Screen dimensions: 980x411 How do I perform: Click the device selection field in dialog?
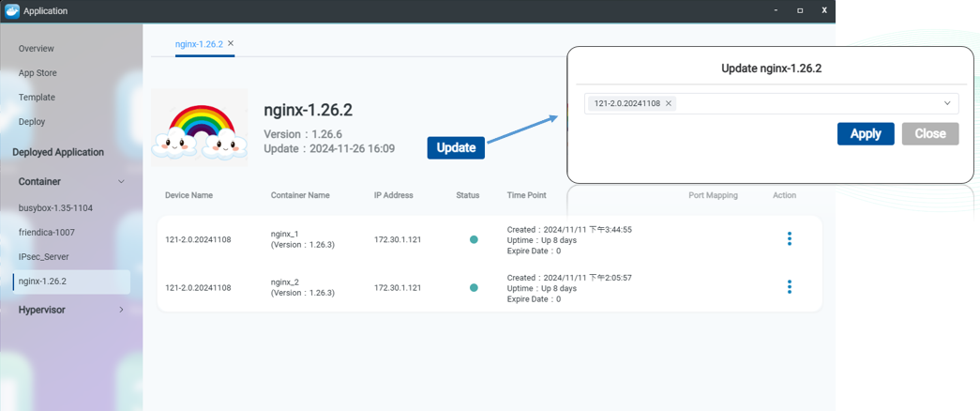pos(771,104)
